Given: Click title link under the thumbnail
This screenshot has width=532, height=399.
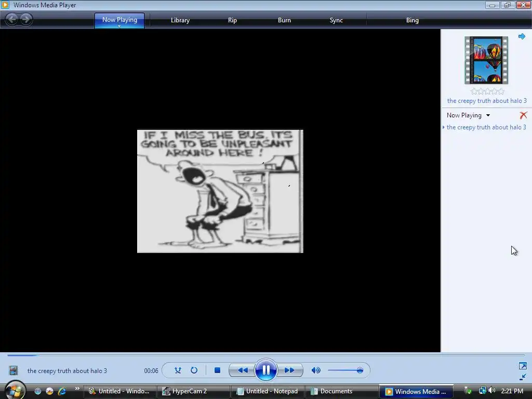Looking at the screenshot, I should point(487,101).
